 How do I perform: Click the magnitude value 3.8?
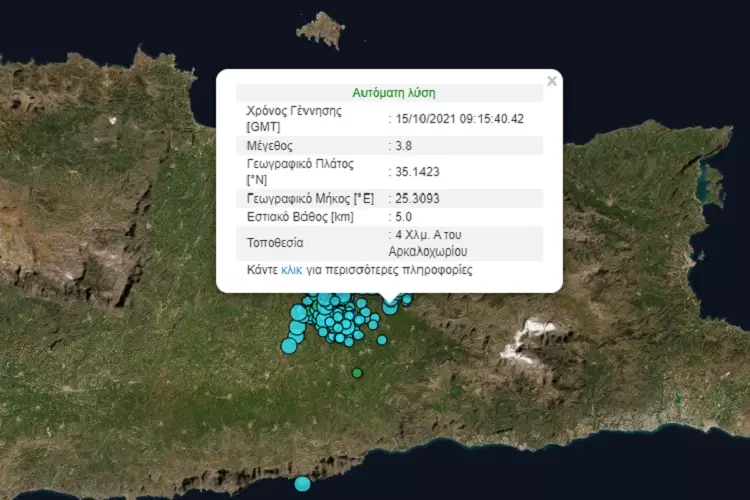pyautogui.click(x=403, y=145)
